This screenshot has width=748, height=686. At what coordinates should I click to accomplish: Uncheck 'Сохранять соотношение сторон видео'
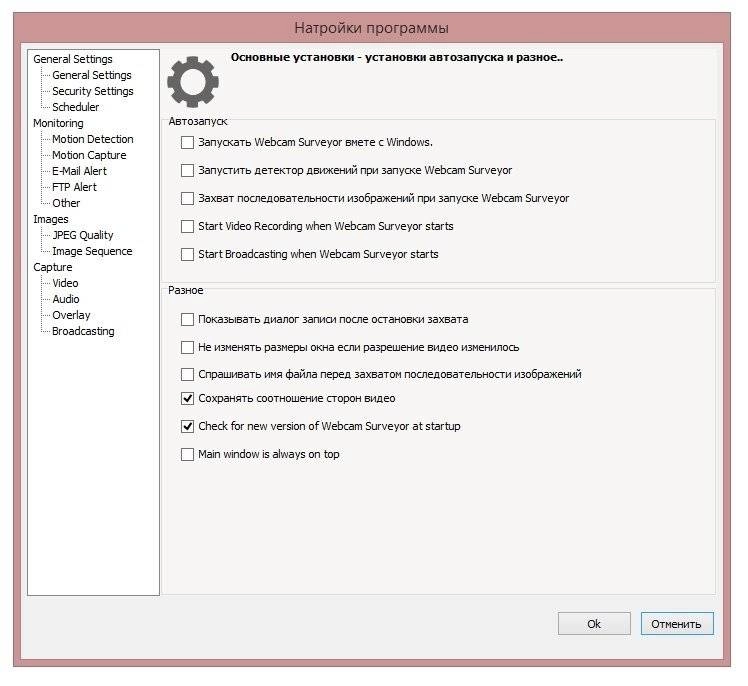tap(187, 398)
